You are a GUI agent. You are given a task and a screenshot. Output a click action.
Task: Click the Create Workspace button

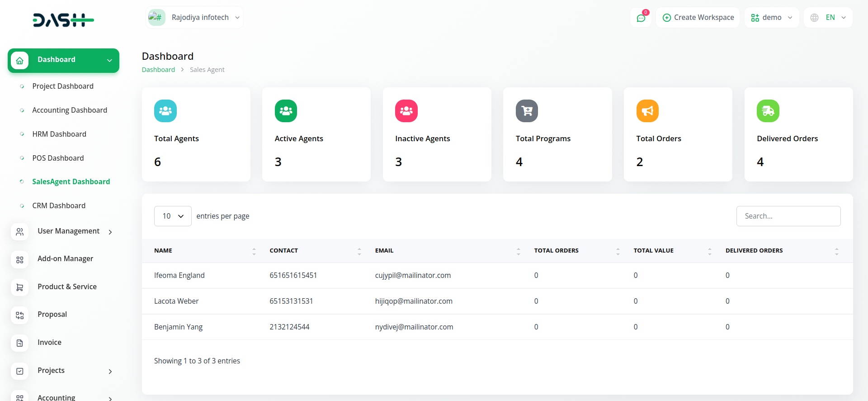[698, 18]
